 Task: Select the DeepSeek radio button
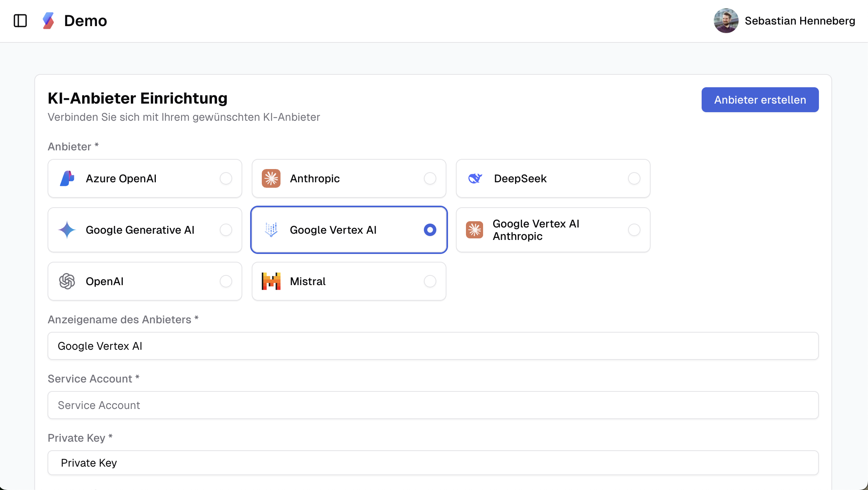point(634,178)
